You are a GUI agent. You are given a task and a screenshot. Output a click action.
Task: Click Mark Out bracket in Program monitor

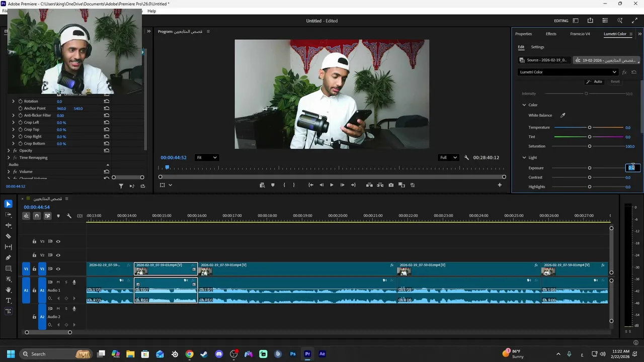(294, 185)
